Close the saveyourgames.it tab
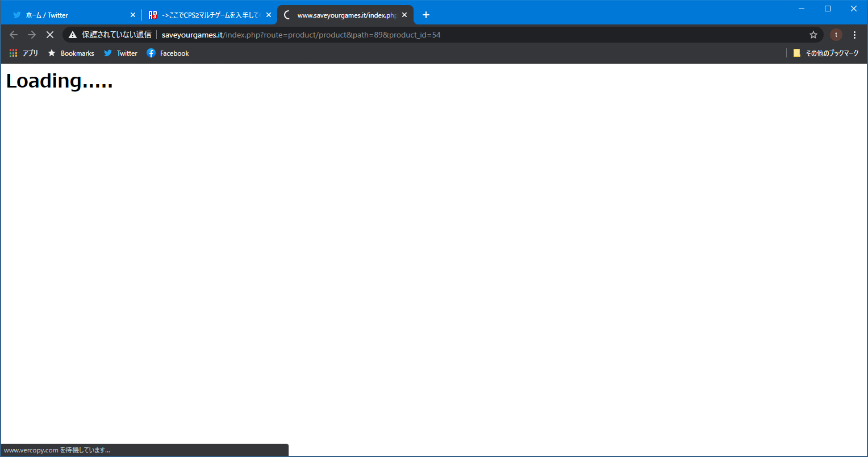 tap(404, 15)
